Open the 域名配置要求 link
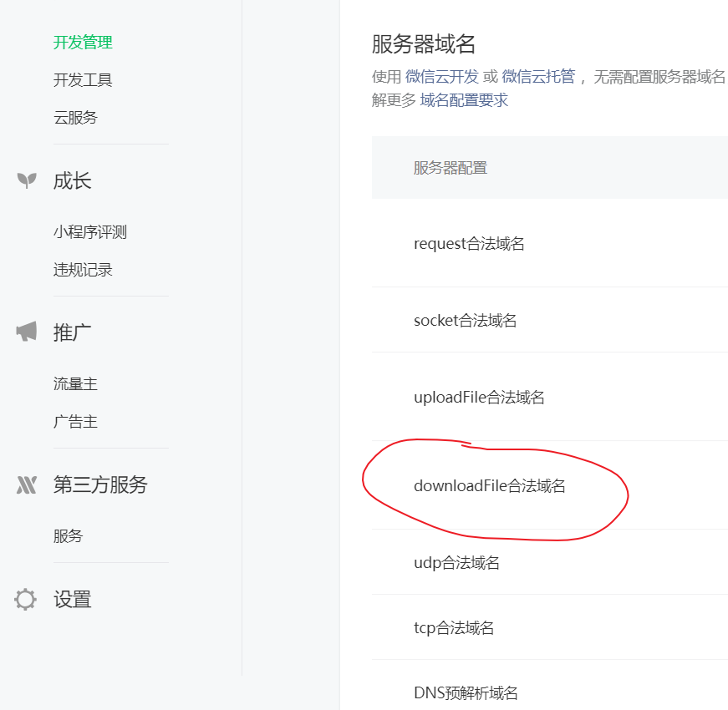Image resolution: width=728 pixels, height=710 pixels. point(464,100)
